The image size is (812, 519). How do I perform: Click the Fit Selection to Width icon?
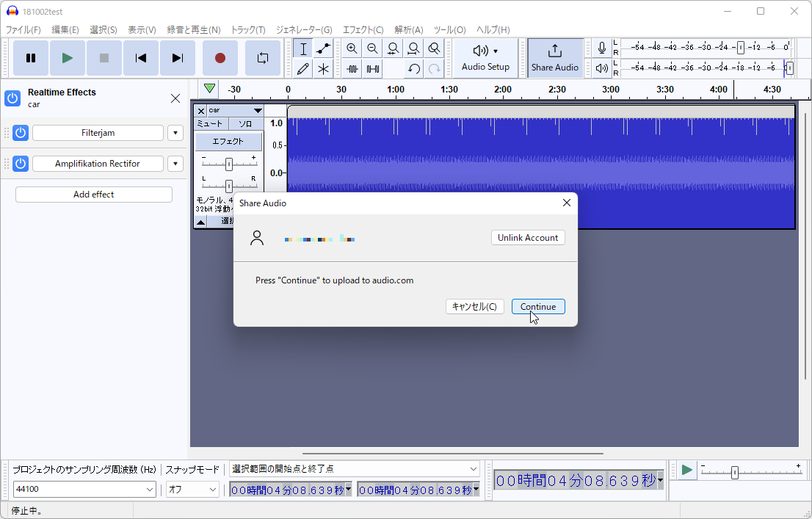tap(394, 48)
